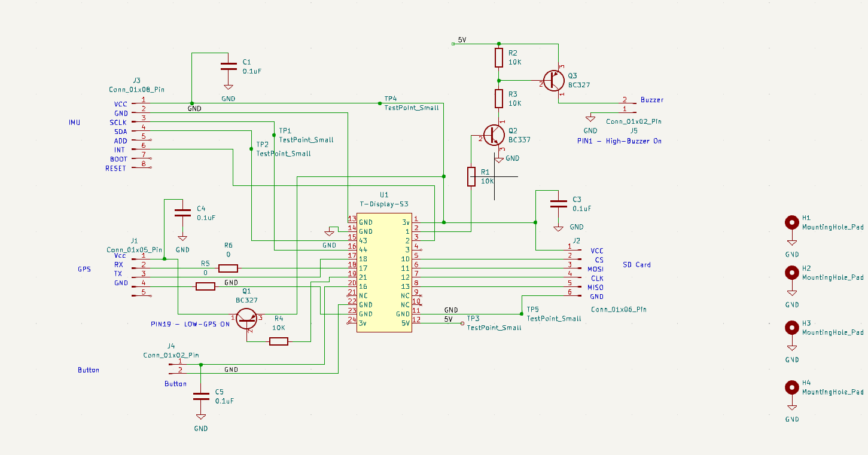868x455 pixels.
Task: Select the J5 reference designator
Action: point(634,130)
